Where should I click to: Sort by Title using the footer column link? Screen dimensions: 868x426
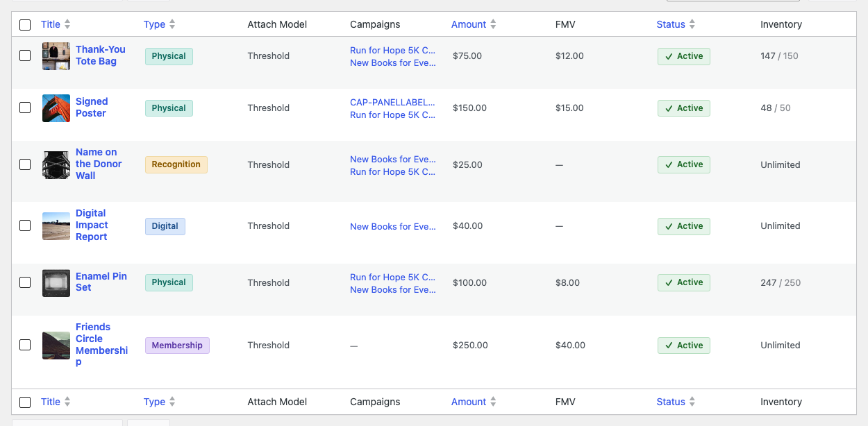pyautogui.click(x=51, y=402)
